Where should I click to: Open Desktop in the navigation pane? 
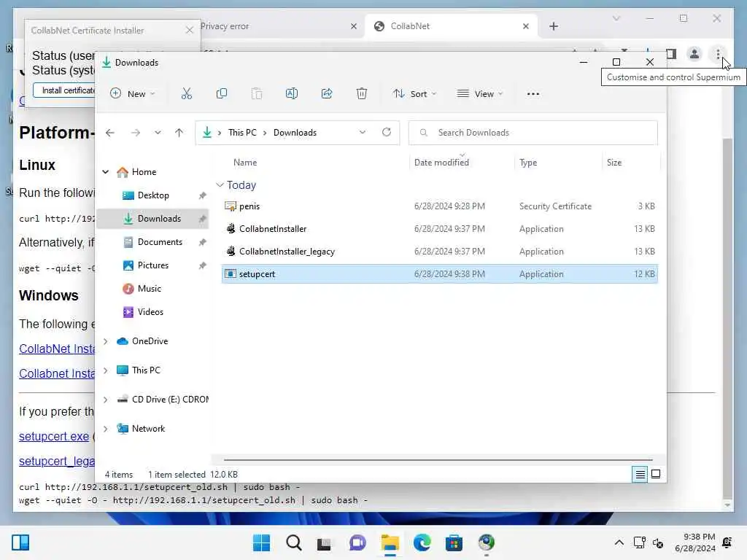pyautogui.click(x=153, y=195)
